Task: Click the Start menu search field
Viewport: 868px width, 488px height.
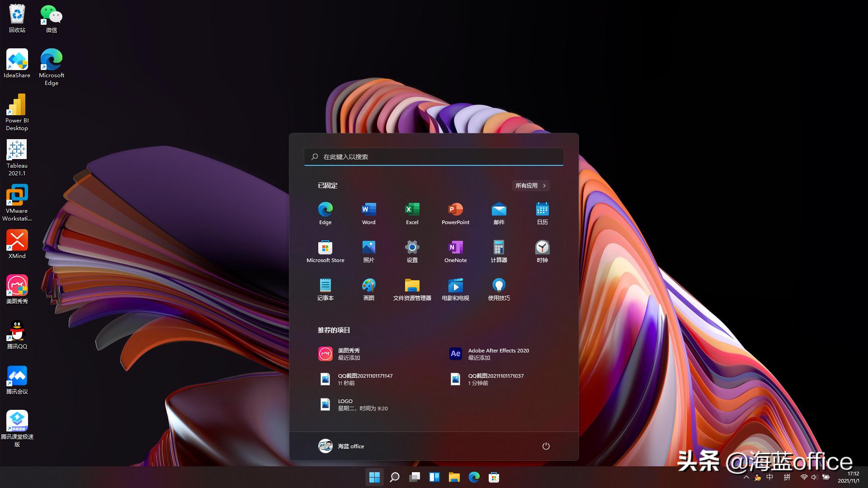Action: tap(434, 157)
